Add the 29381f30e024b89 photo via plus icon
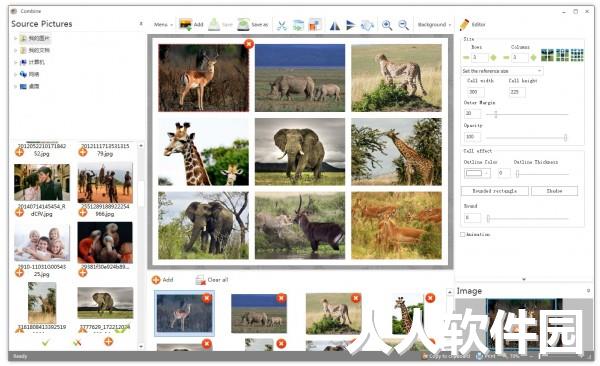The width and height of the screenshot is (600, 366). point(83,272)
